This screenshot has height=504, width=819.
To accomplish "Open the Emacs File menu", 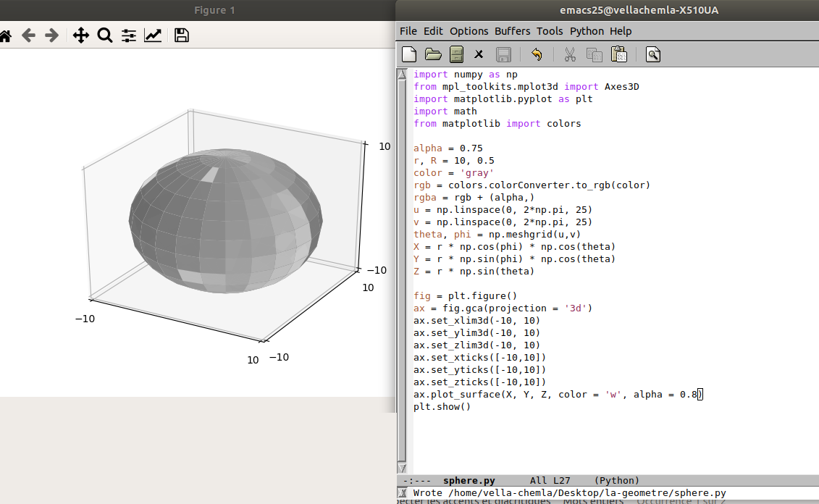I will click(x=408, y=31).
